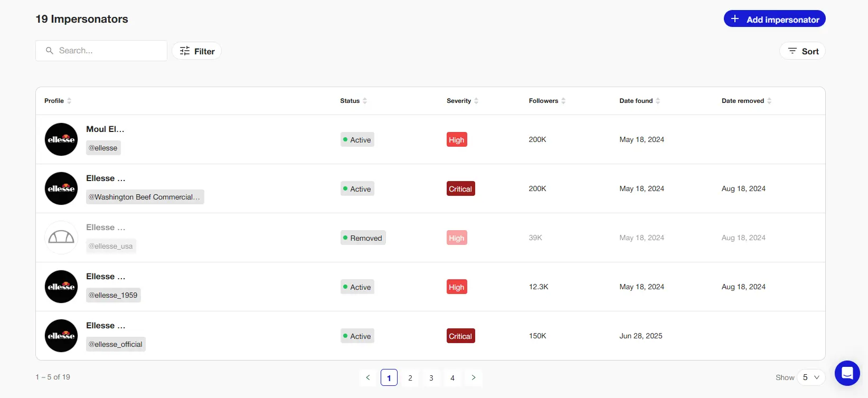Click Active status in @ellesse_official row
Viewport: 868px width, 398px height.
(357, 336)
